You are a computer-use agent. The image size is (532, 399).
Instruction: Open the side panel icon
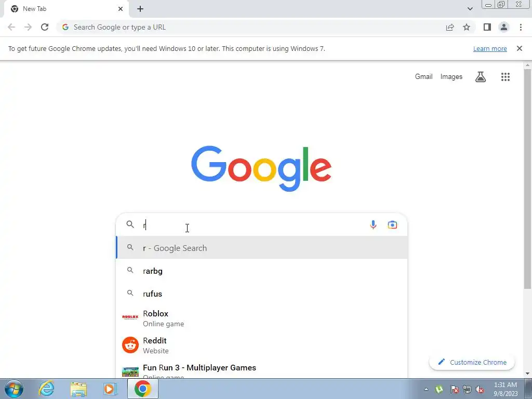[x=487, y=27]
